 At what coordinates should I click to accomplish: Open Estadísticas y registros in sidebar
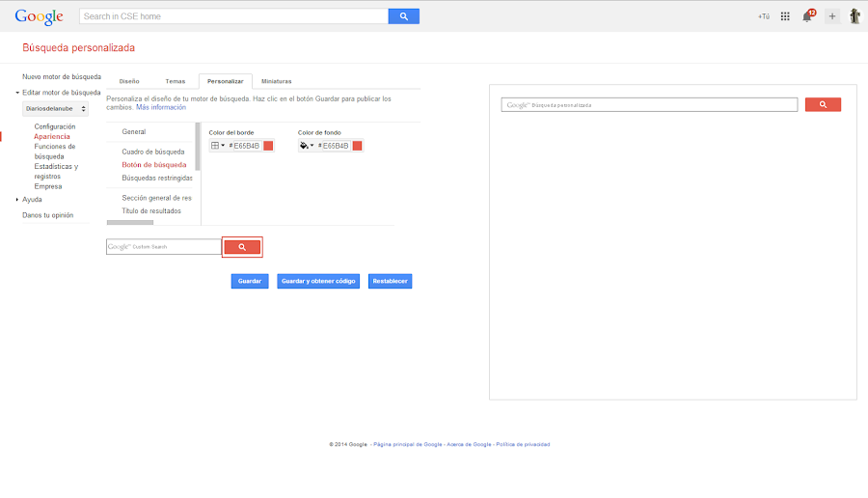56,172
